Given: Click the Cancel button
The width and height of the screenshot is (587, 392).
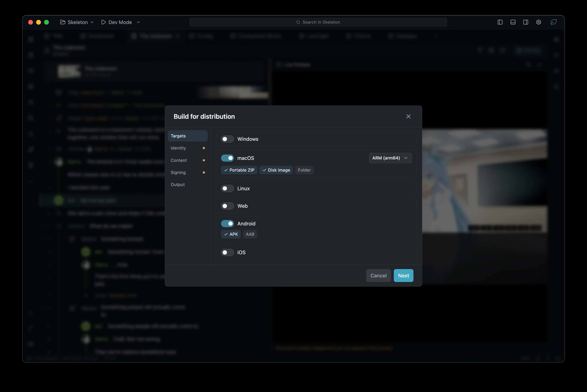Looking at the screenshot, I should pos(378,275).
